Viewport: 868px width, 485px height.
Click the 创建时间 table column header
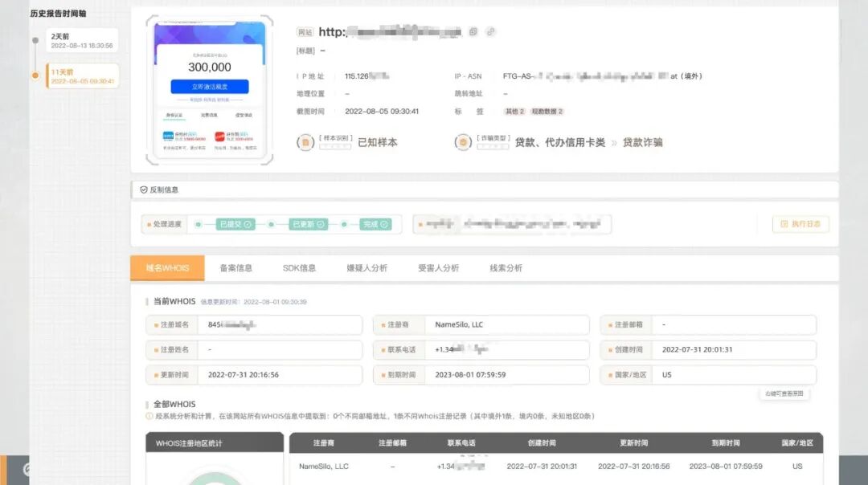pyautogui.click(x=542, y=443)
